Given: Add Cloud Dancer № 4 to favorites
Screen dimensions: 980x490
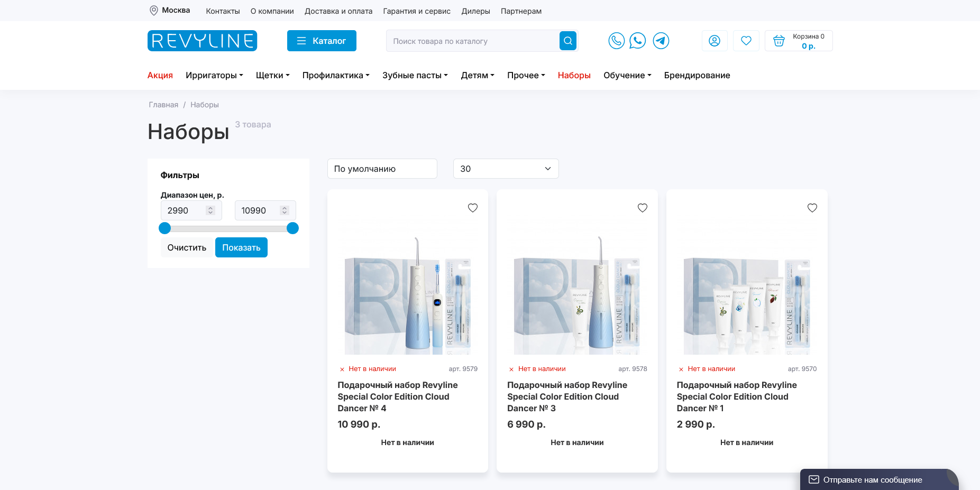Looking at the screenshot, I should pyautogui.click(x=473, y=208).
